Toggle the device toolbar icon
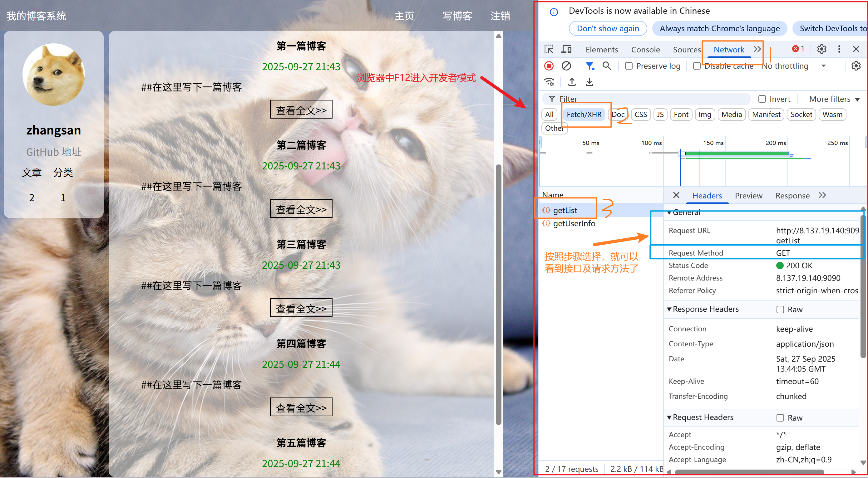868x478 pixels. tap(566, 49)
